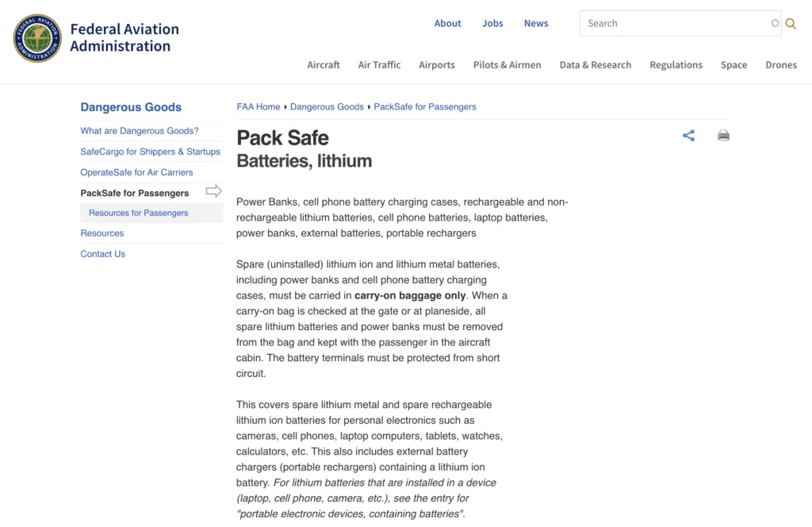Open the share icon
Screen dimensions: 812x527
point(688,136)
